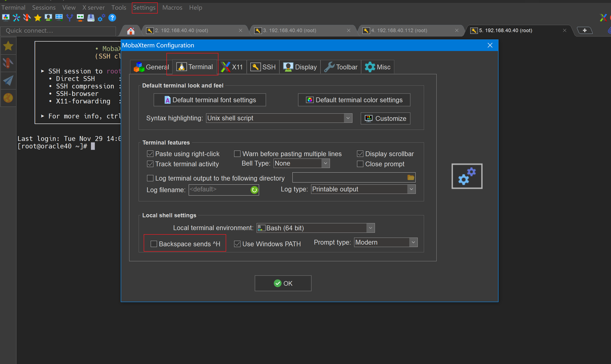Viewport: 611px width, 364px height.
Task: Switch to Toolbar configuration tab
Action: [x=341, y=67]
